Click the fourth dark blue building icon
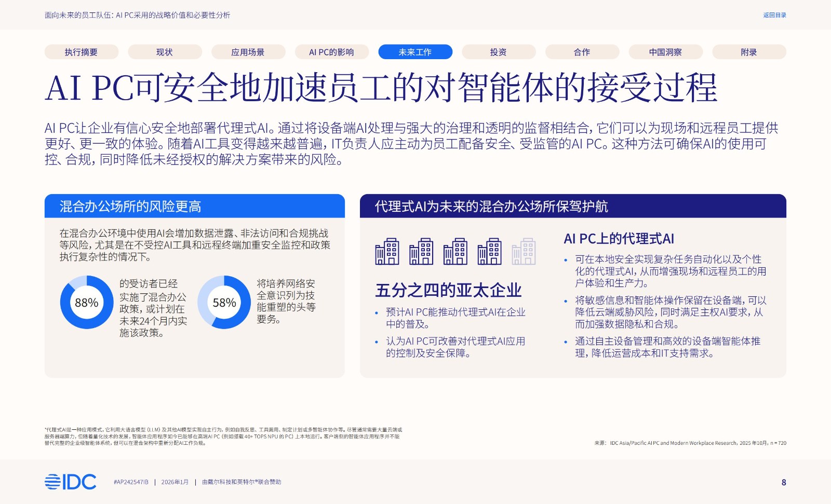Viewport: 831px width, 504px height. tap(489, 252)
